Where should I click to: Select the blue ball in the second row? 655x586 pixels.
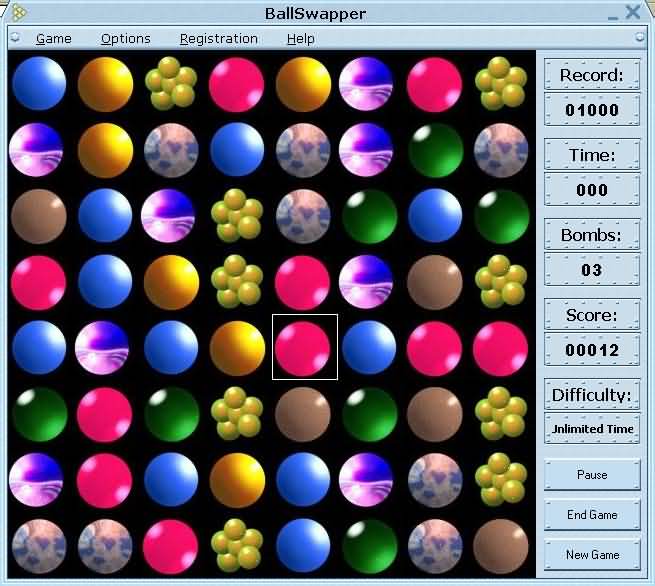237,150
